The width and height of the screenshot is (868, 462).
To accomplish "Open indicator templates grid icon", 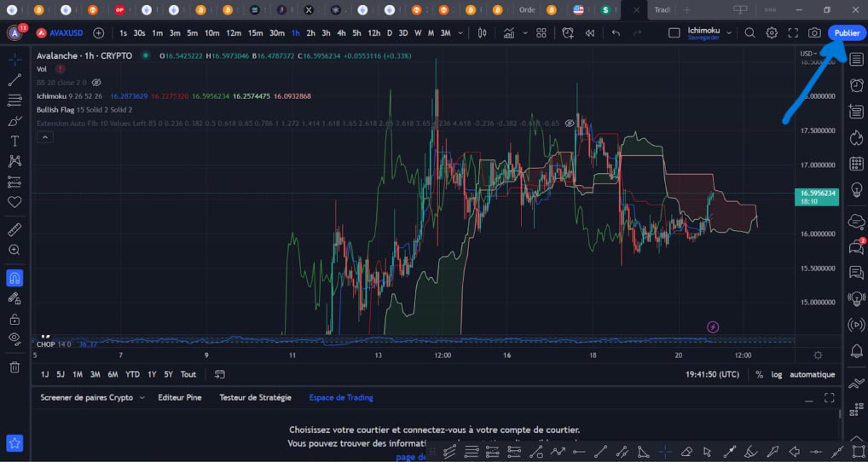I will point(541,33).
